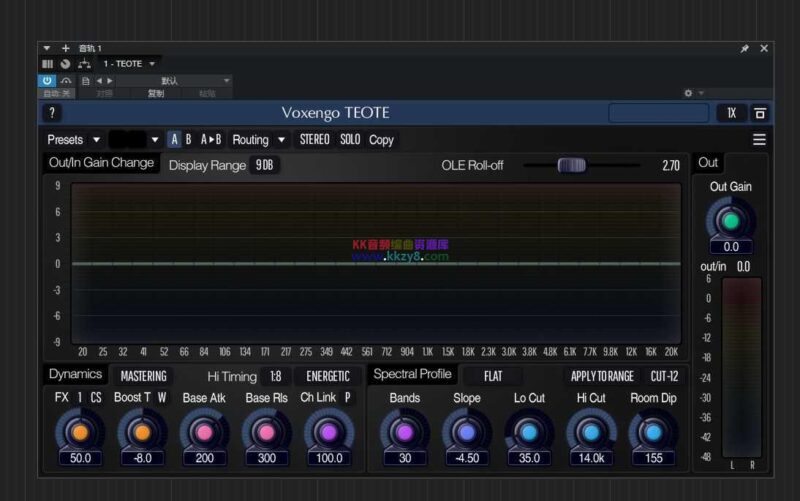The height and width of the screenshot is (501, 800).
Task: Click the orange Boost T knob
Action: [142, 433]
